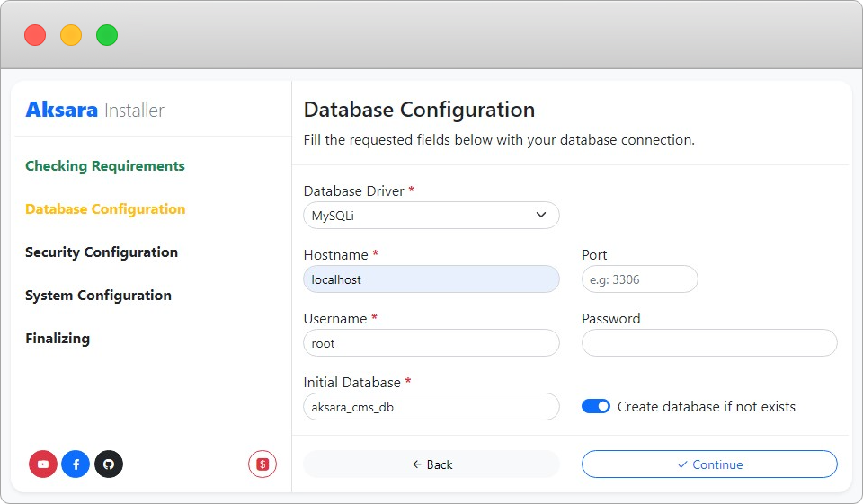Image resolution: width=863 pixels, height=504 pixels.
Task: Click the green maximize window button
Action: 107,35
